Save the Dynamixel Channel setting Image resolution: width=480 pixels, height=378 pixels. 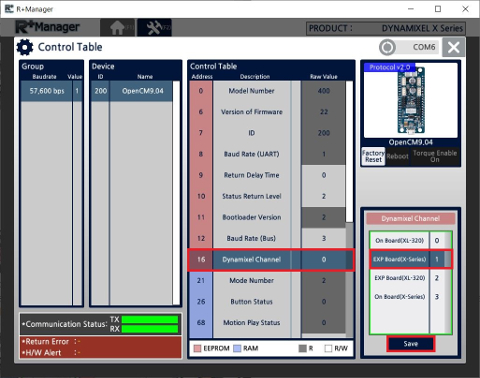coord(411,344)
